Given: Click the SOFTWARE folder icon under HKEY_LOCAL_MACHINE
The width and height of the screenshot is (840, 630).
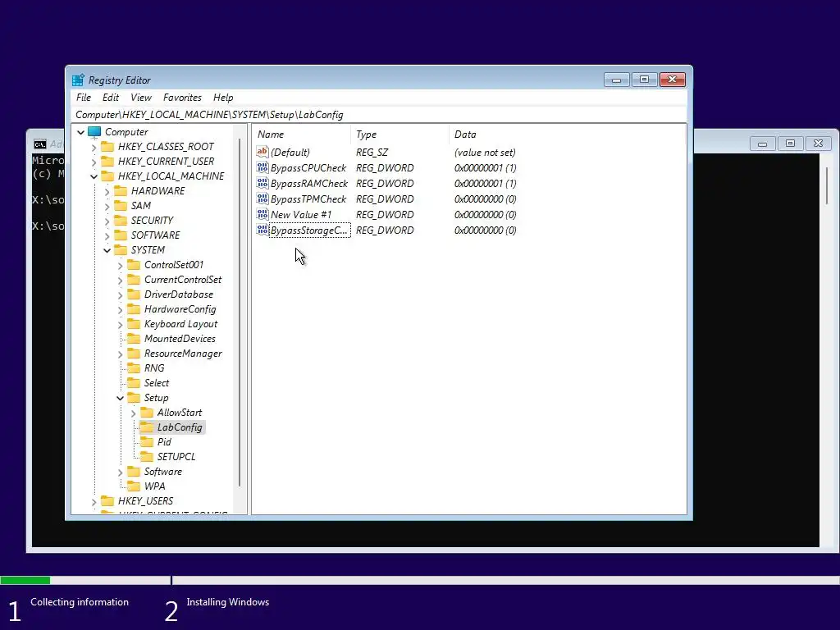Looking at the screenshot, I should click(121, 235).
